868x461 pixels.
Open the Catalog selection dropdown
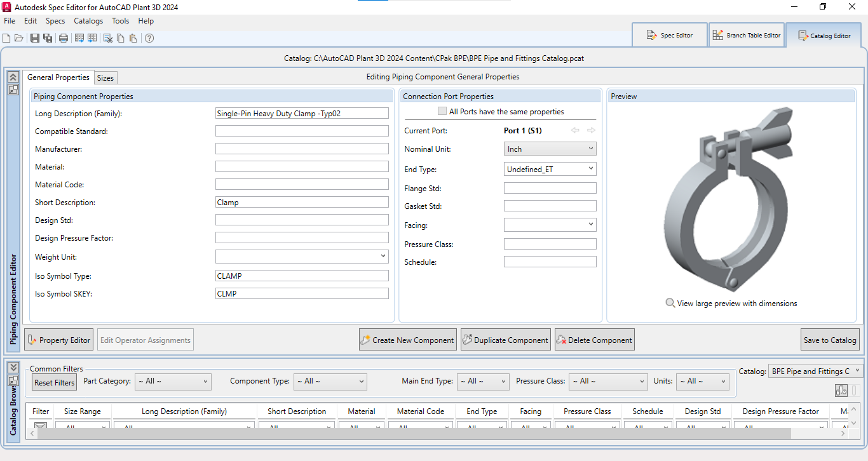(815, 371)
